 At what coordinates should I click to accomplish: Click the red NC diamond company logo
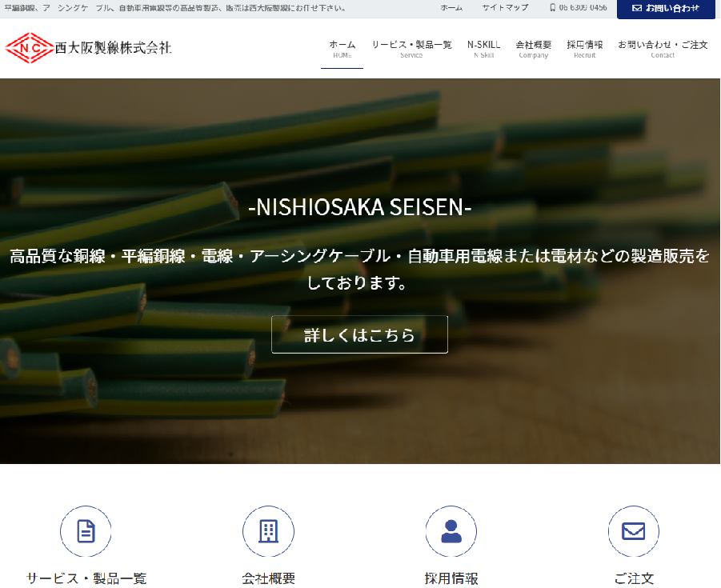29,48
